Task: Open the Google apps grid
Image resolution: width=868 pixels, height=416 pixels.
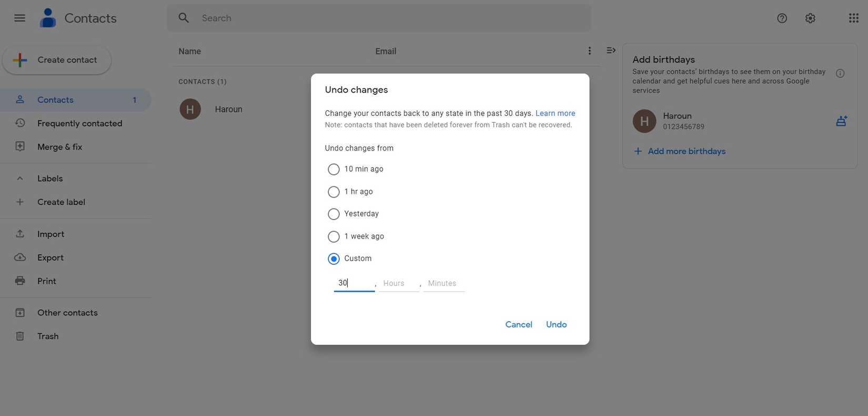Action: 853,18
